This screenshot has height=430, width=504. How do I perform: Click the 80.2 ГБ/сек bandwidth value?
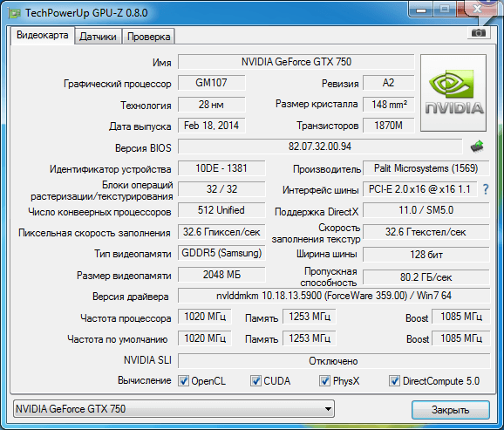426,276
